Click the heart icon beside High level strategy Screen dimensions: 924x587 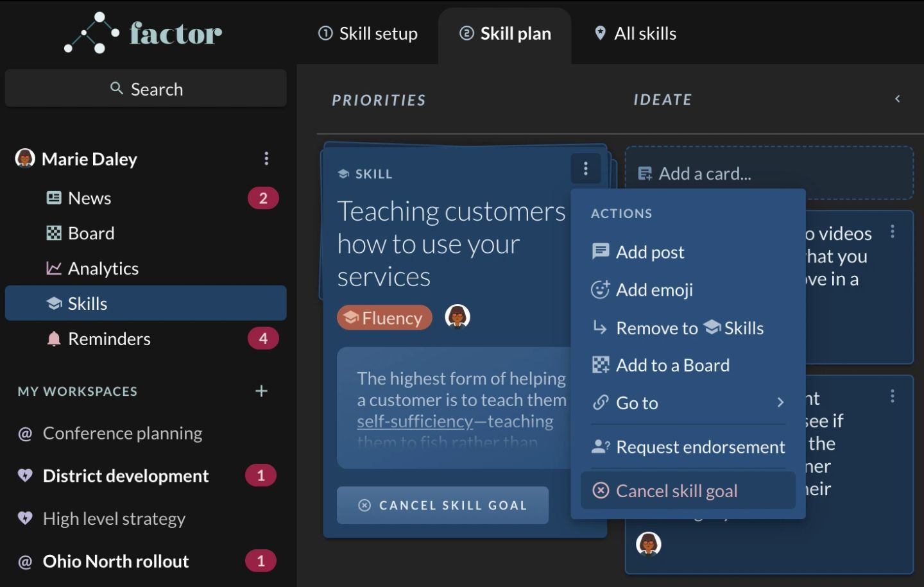pyautogui.click(x=25, y=518)
